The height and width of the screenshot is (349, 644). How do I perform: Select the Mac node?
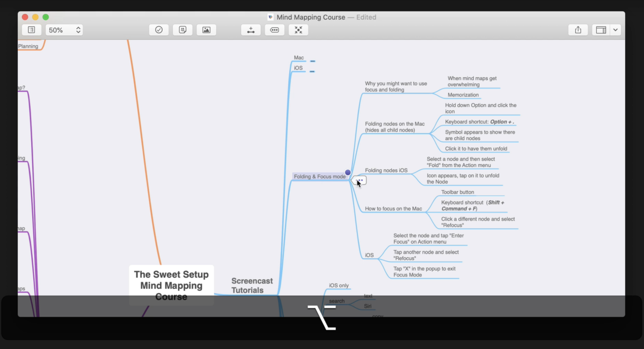pos(299,57)
